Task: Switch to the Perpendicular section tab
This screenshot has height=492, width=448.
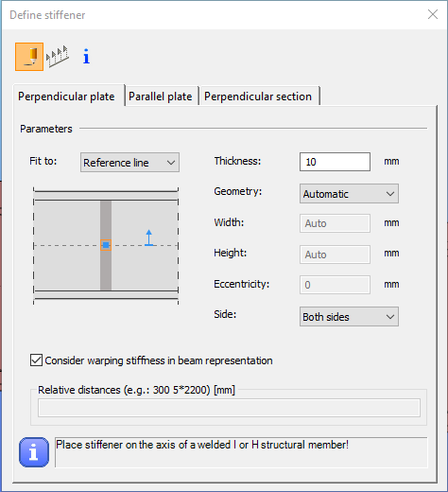Action: point(258,97)
